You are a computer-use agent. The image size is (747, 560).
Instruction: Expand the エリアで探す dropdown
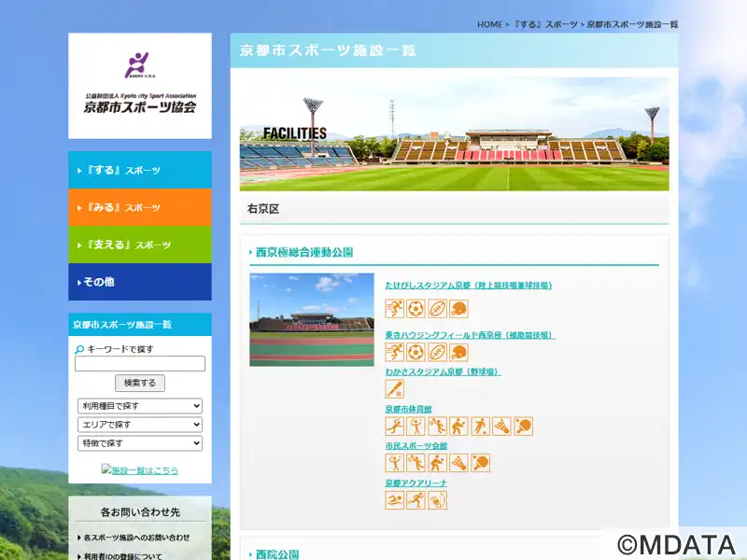(x=140, y=425)
